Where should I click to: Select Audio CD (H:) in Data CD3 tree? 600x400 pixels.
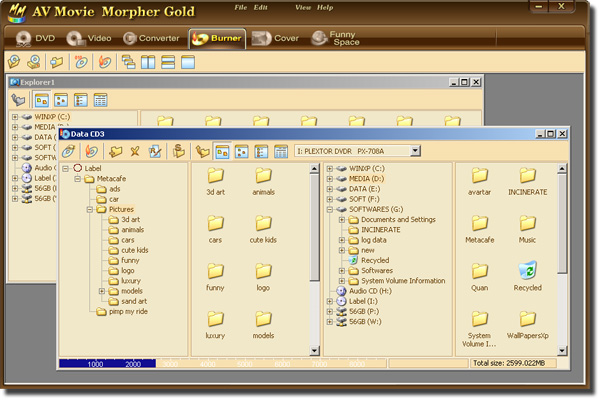click(364, 291)
